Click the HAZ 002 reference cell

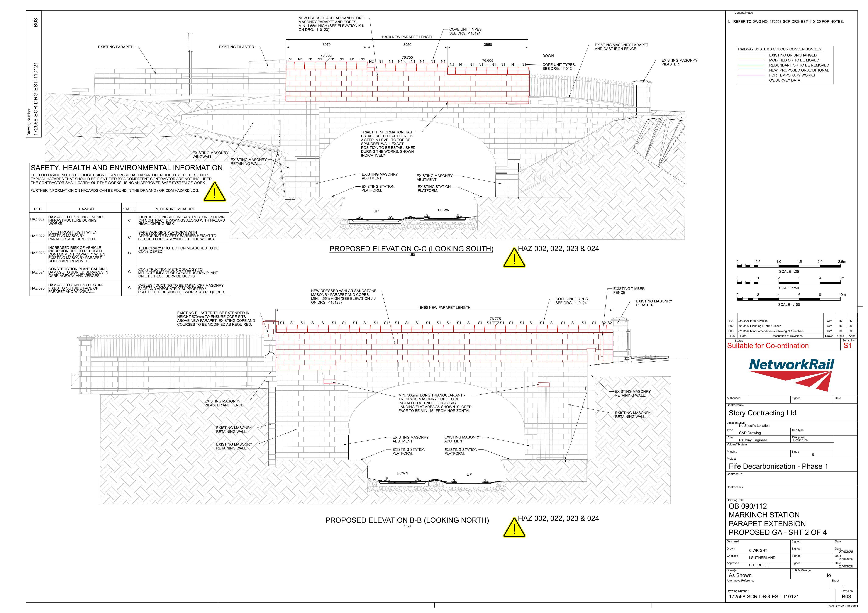click(38, 220)
